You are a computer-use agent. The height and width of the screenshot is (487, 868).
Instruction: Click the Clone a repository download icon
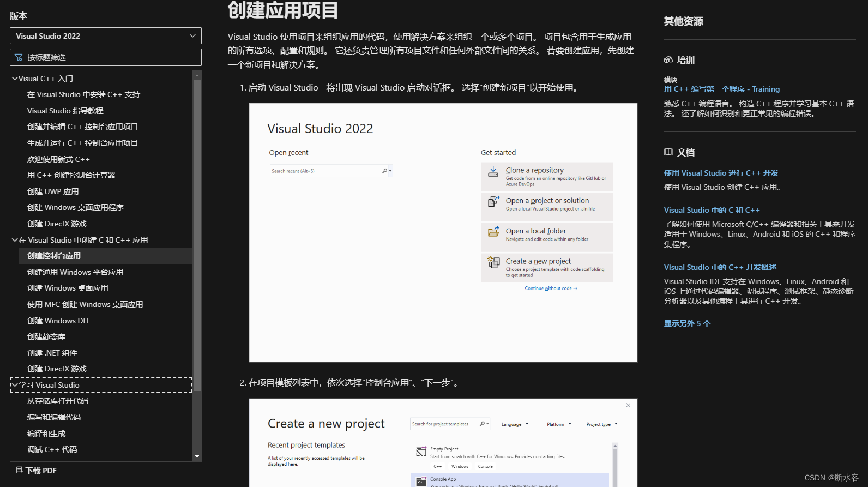point(493,172)
